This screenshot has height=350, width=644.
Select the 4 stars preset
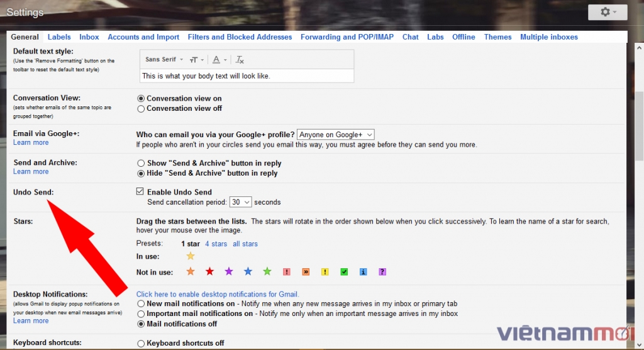coord(216,244)
